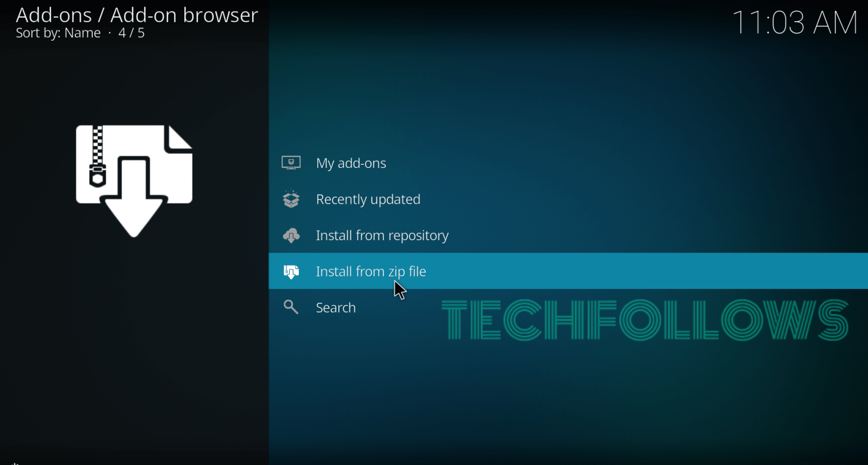The width and height of the screenshot is (868, 465).
Task: Click the Sort by: Name label
Action: (x=58, y=33)
